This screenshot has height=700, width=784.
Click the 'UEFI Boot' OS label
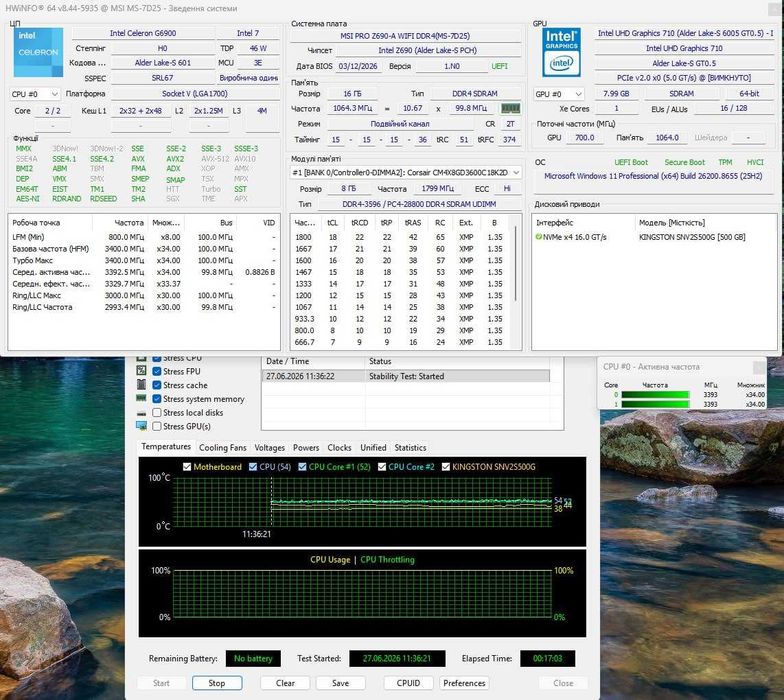(631, 162)
